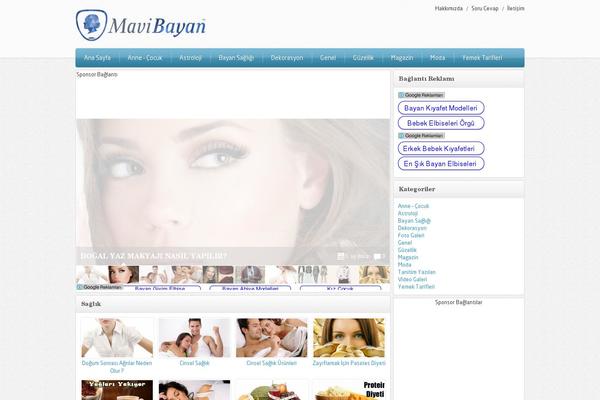The height and width of the screenshot is (400, 600).
Task: Open the Doğum Sonrası Ağrılar Neden Olur article link
Action: point(117,367)
